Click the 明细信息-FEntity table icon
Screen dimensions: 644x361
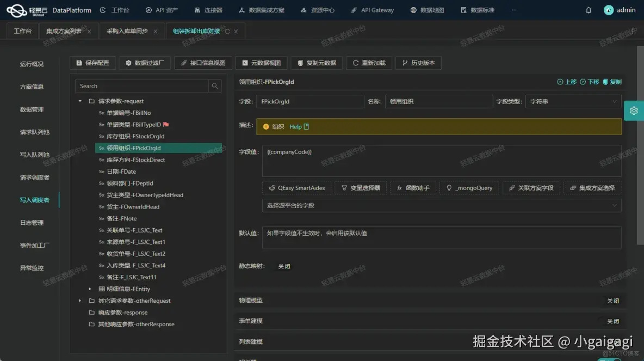pos(102,289)
